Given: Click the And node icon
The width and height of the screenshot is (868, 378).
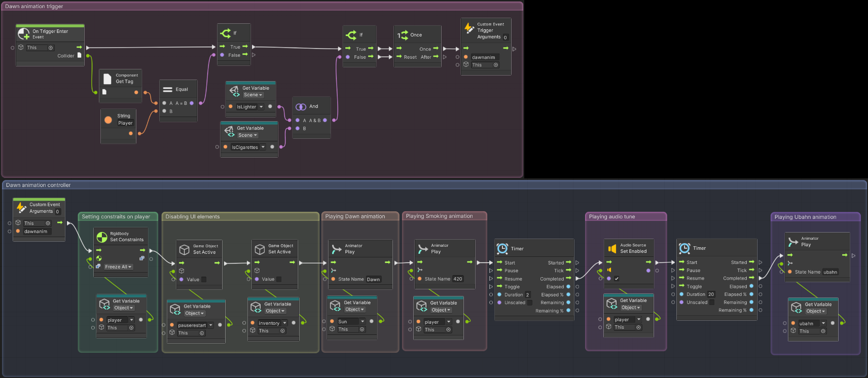Looking at the screenshot, I should (301, 106).
